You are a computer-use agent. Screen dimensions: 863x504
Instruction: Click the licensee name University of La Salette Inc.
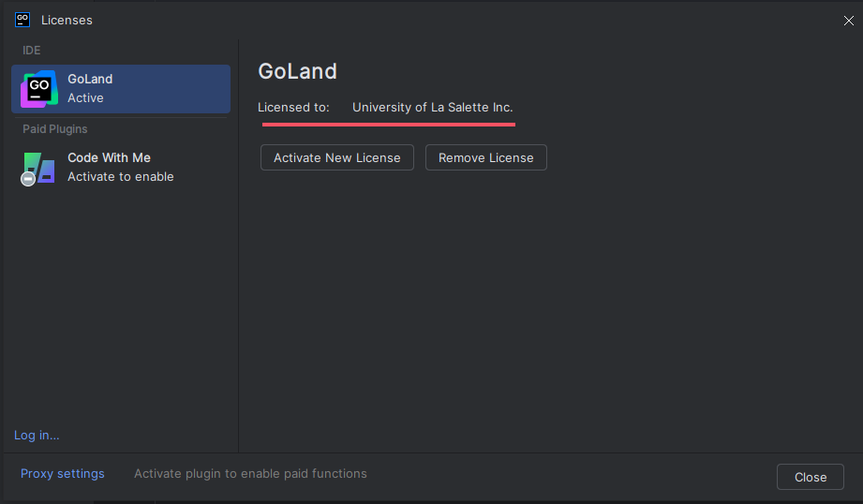[433, 108]
